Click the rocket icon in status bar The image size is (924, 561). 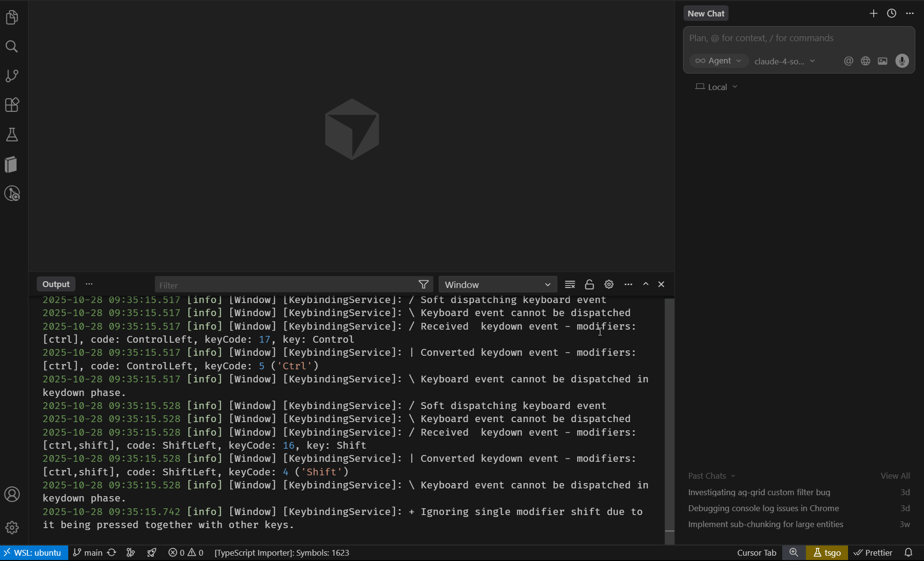(x=152, y=553)
